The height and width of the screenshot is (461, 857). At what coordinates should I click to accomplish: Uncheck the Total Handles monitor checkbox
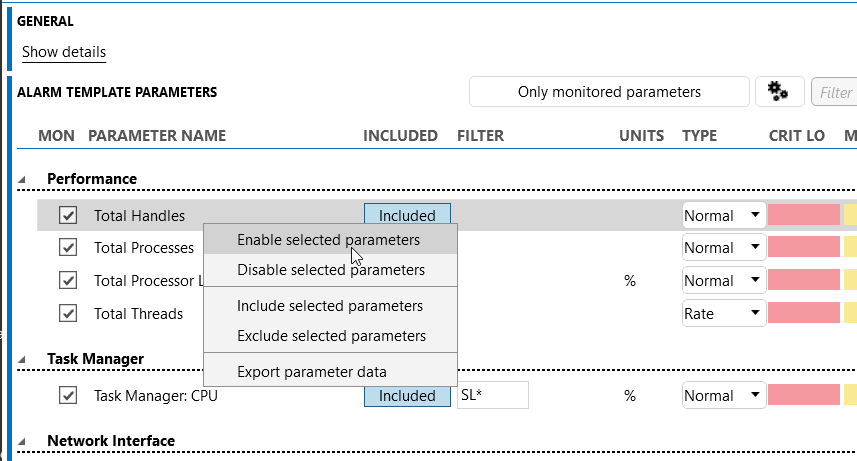pos(68,215)
